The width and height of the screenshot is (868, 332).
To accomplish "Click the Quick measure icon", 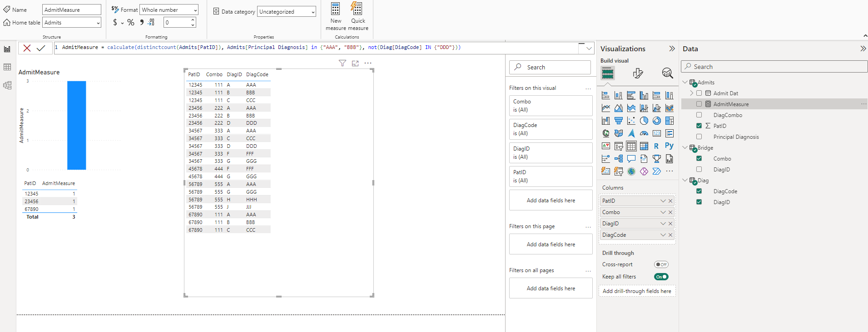I will click(x=357, y=9).
